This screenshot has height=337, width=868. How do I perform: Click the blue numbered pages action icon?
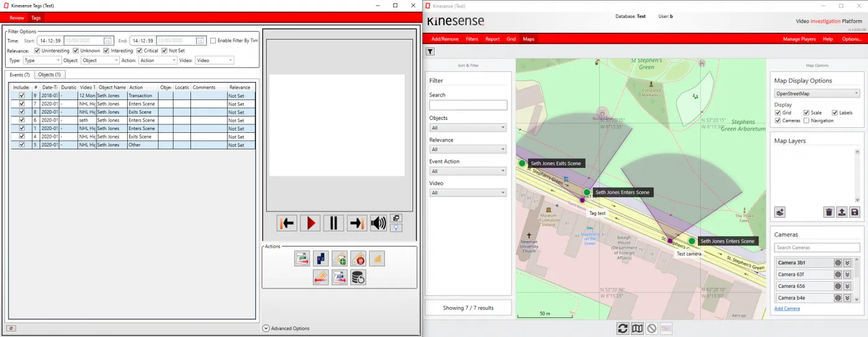pos(321,258)
